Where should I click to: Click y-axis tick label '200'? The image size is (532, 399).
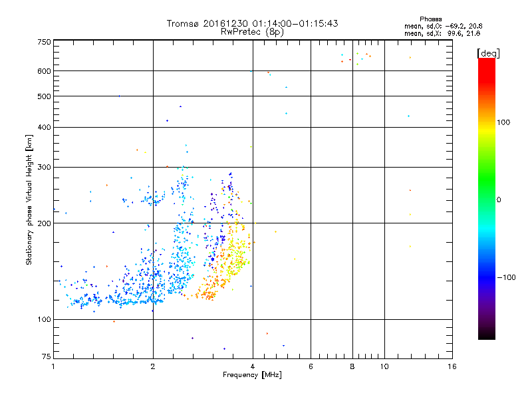[44, 223]
